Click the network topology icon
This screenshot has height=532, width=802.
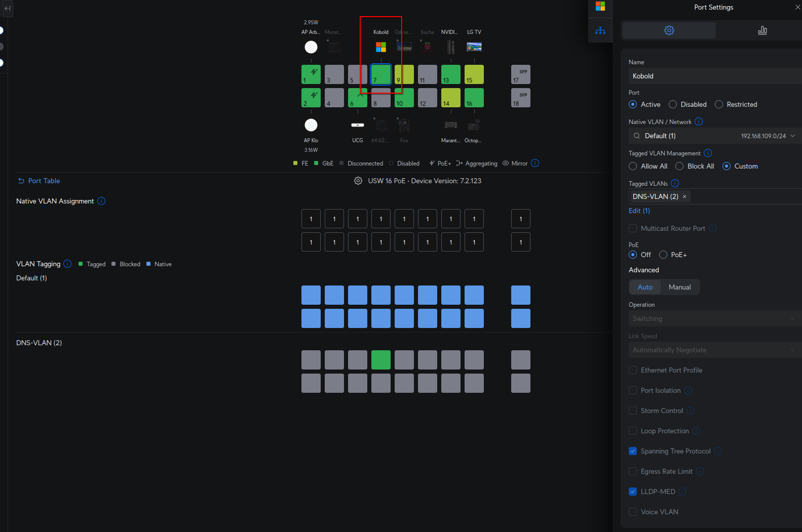600,30
